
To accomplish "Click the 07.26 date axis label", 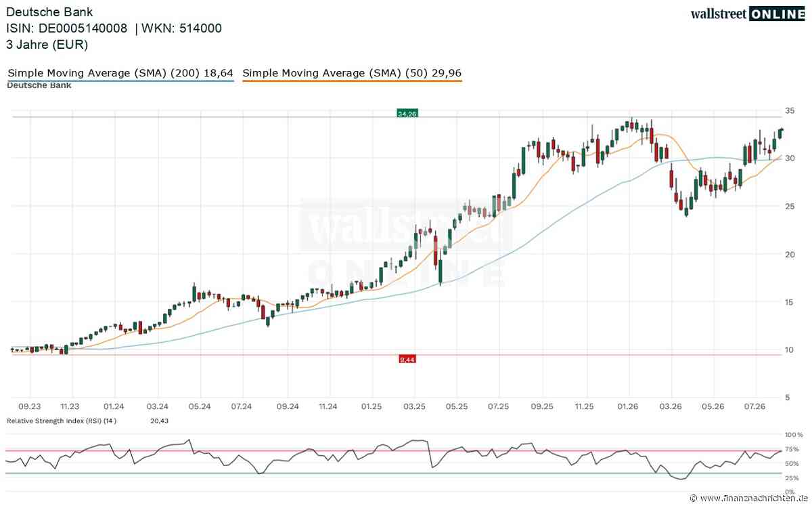I will coord(756,406).
